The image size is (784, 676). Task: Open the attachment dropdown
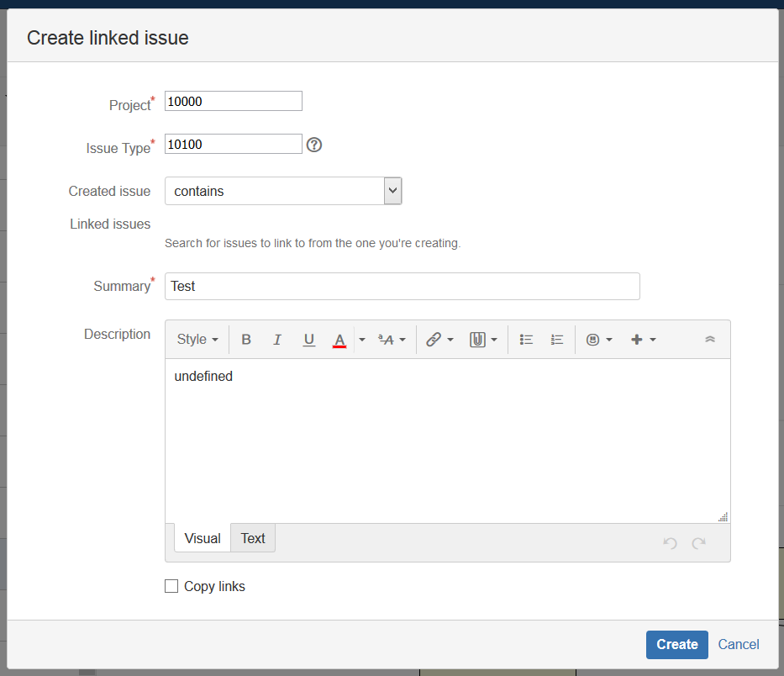point(483,340)
